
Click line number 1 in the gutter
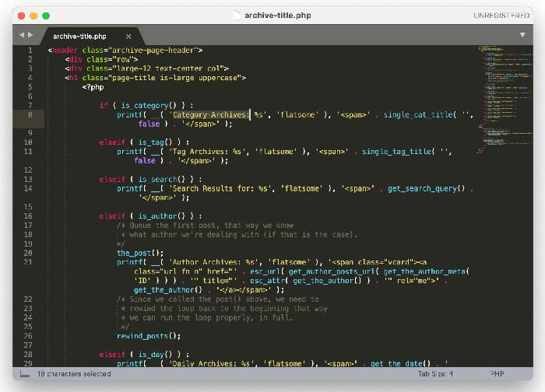coord(30,51)
